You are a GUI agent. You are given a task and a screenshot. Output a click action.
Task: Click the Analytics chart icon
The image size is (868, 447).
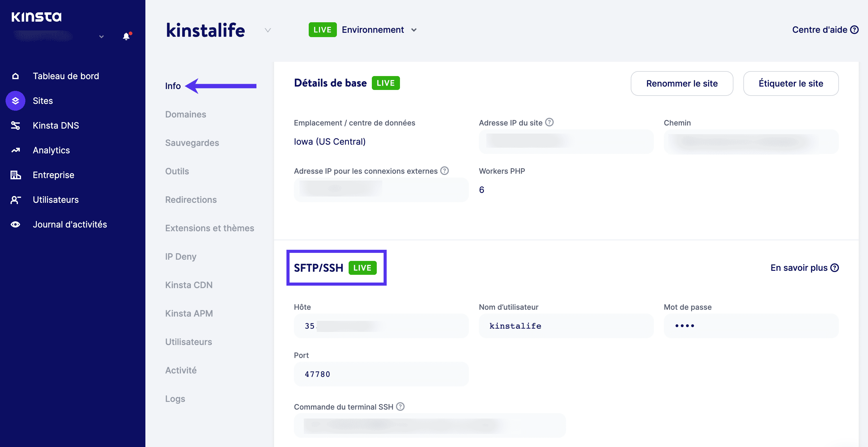15,150
